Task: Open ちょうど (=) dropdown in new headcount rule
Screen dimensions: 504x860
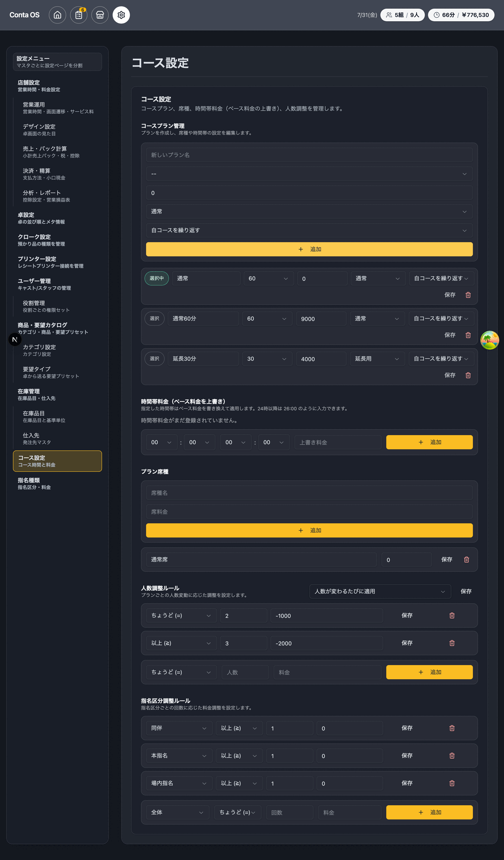Action: (182, 672)
